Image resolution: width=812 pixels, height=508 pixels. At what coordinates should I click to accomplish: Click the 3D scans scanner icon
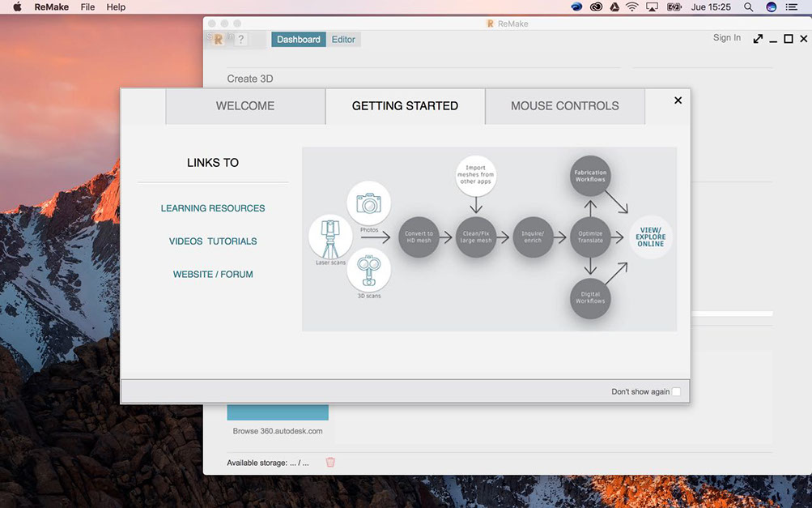tap(368, 271)
